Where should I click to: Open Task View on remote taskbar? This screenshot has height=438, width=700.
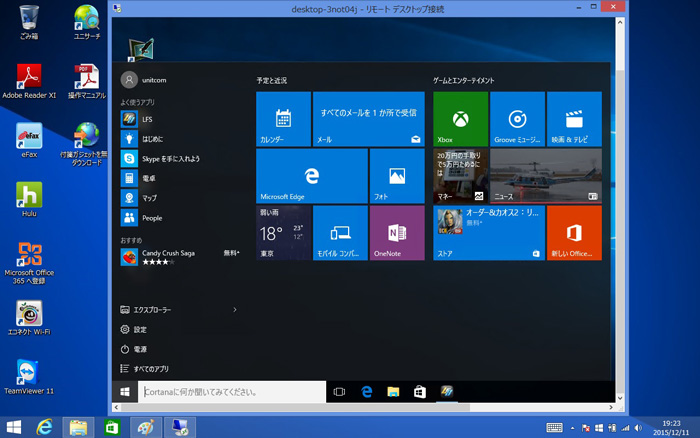339,392
